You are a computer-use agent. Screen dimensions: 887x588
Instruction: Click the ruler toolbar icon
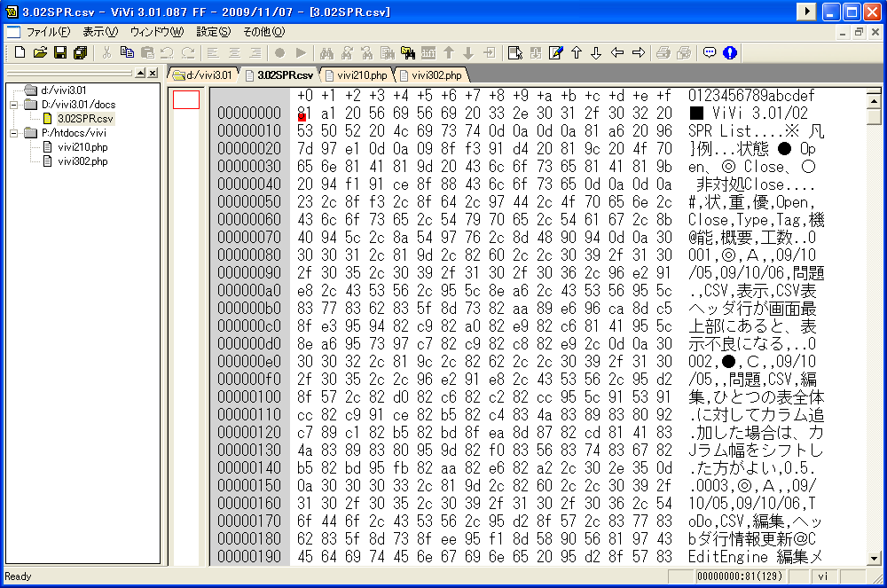pyautogui.click(x=428, y=52)
